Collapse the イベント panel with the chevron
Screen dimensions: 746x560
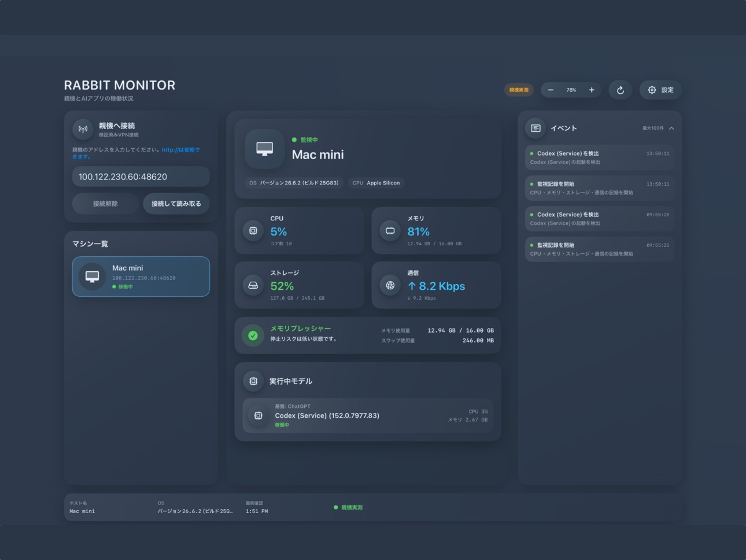pos(671,128)
